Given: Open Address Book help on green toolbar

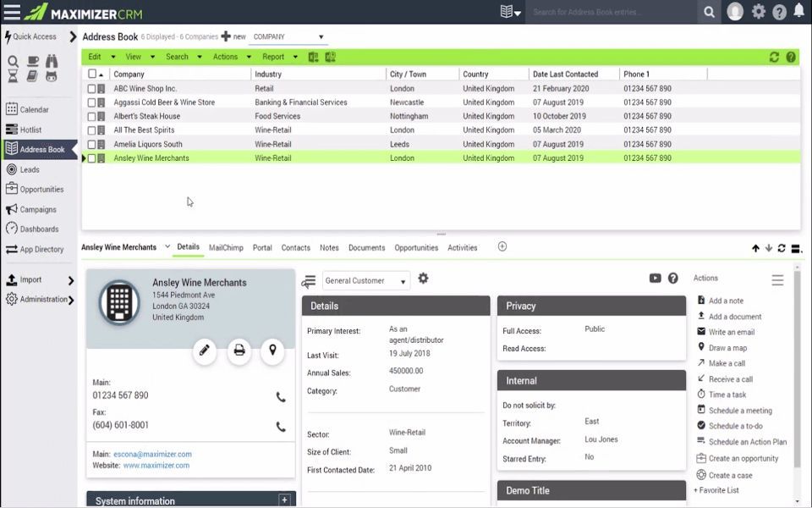Looking at the screenshot, I should 791,57.
